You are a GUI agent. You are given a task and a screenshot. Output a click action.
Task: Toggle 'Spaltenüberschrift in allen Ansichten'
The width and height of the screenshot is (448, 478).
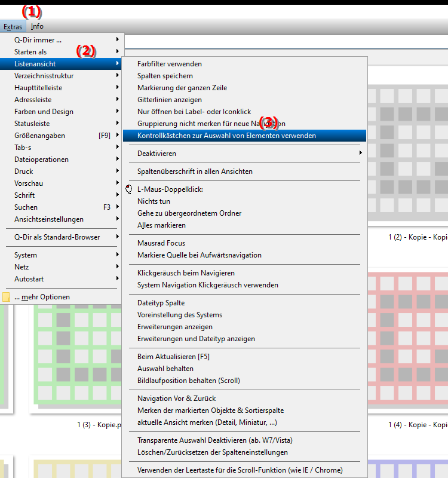click(244, 171)
